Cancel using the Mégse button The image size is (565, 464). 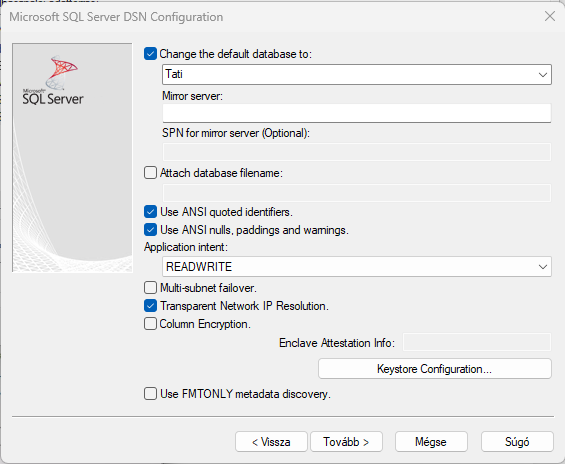coord(431,442)
